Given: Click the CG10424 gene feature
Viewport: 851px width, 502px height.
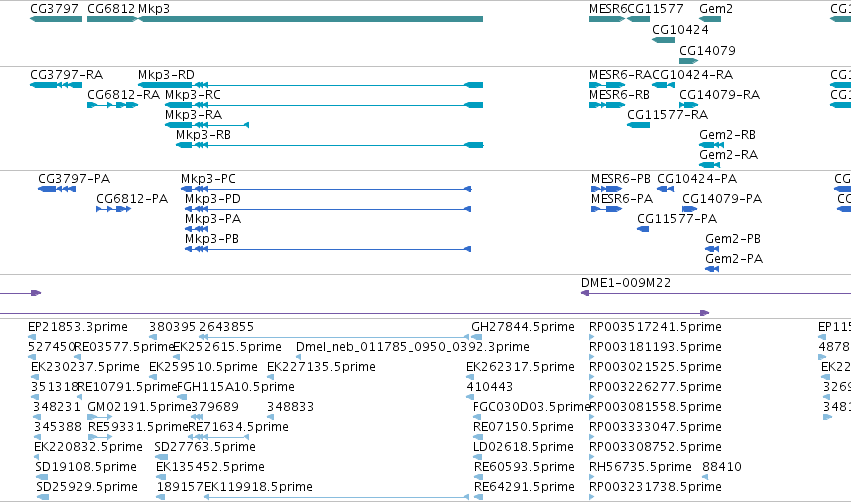Looking at the screenshot, I should tap(663, 40).
